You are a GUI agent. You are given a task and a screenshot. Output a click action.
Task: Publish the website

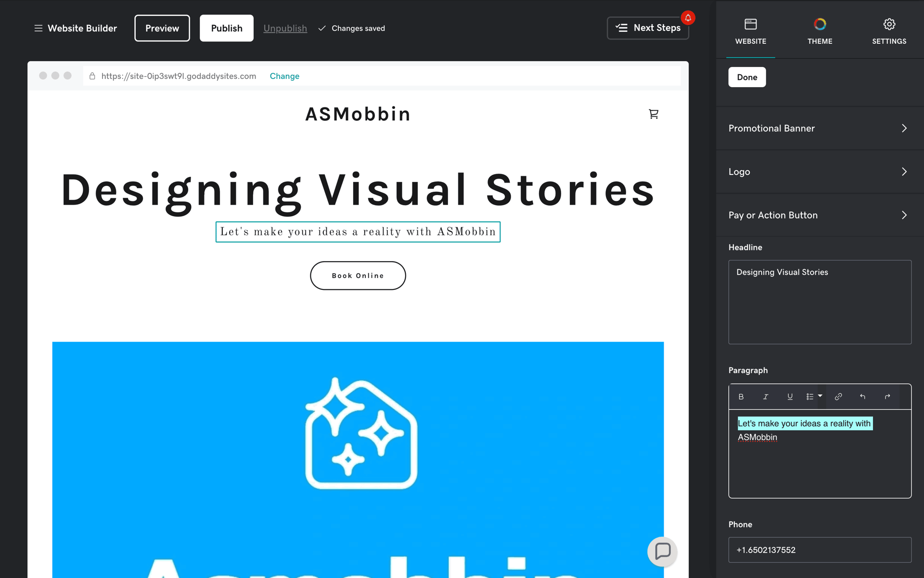(227, 28)
